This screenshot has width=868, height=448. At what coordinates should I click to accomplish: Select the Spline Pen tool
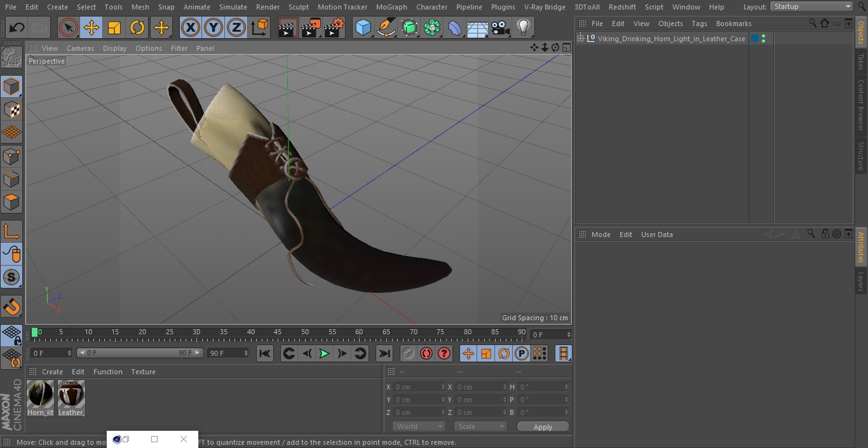coord(386,27)
